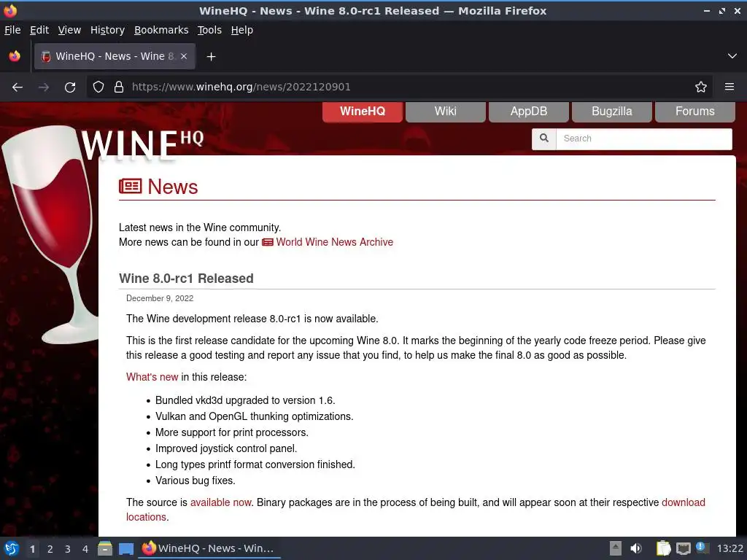The image size is (747, 560).
Task: Open the download locations link
Action: coord(683,502)
